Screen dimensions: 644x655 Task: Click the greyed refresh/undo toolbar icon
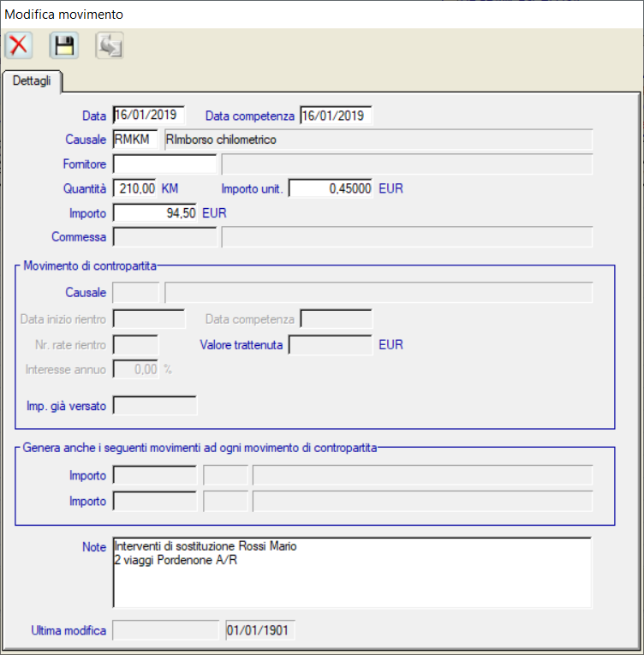coord(110,45)
